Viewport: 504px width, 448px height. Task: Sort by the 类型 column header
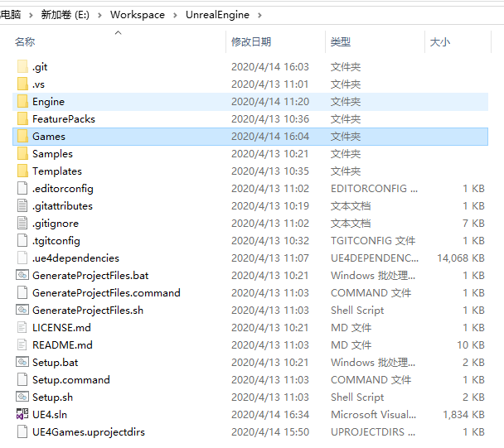(341, 41)
